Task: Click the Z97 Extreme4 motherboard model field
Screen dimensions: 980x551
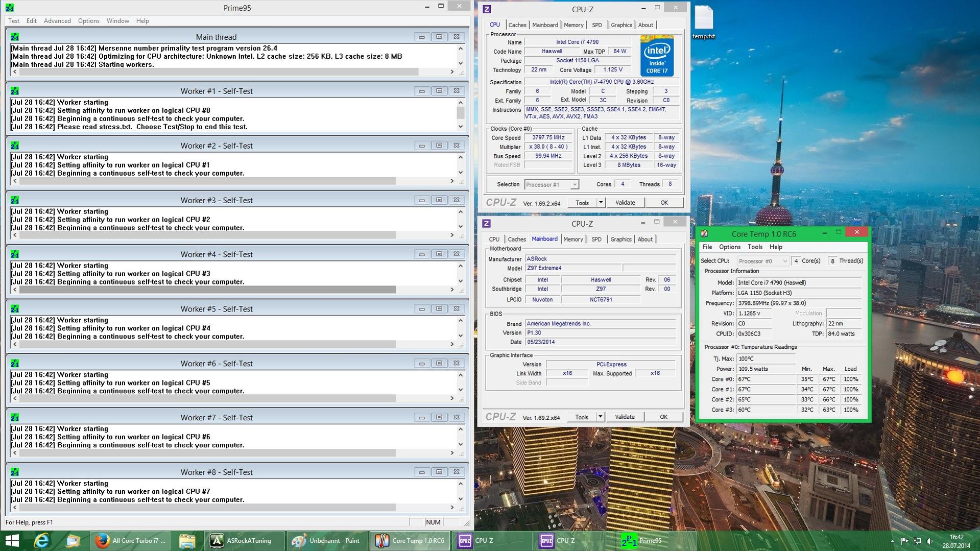Action: click(x=573, y=268)
